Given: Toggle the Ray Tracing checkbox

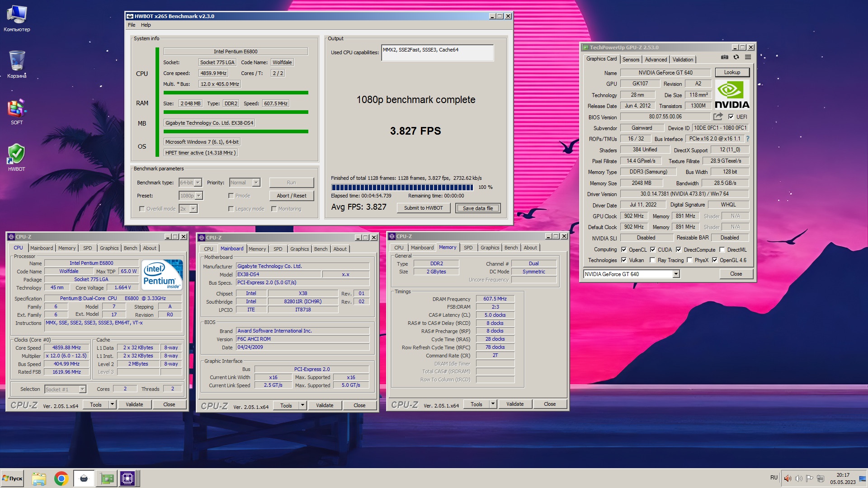Looking at the screenshot, I should pos(652,260).
